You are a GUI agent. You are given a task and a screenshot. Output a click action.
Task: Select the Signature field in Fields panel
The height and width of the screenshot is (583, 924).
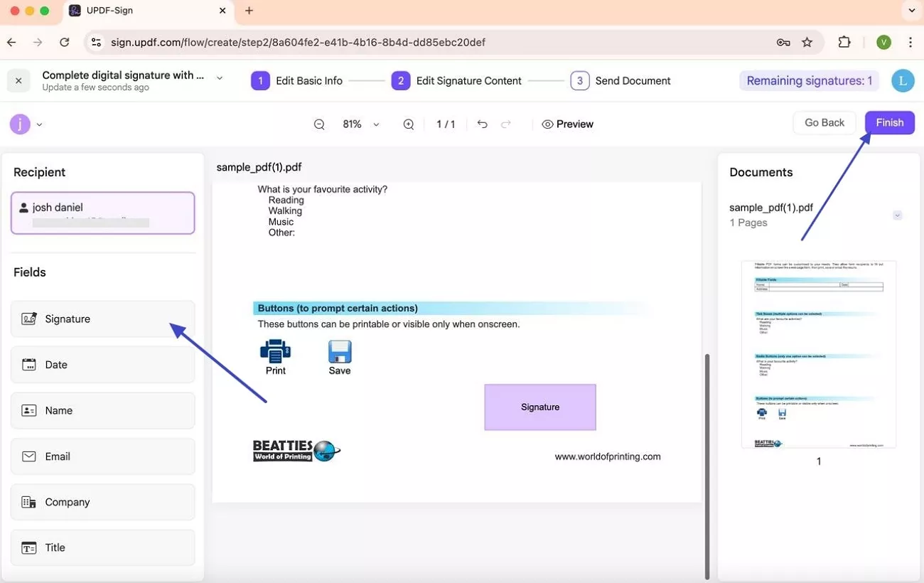click(102, 319)
